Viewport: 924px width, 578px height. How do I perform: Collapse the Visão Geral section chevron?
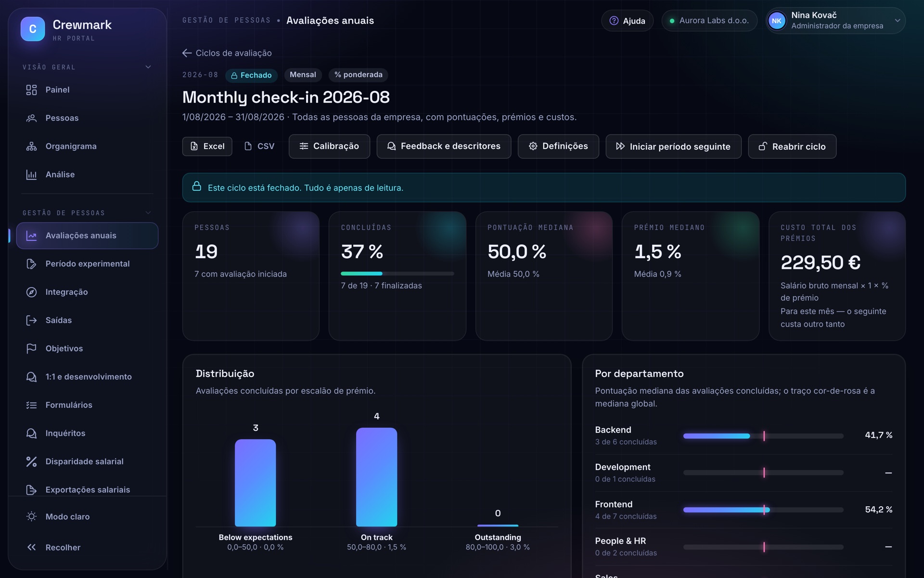148,67
